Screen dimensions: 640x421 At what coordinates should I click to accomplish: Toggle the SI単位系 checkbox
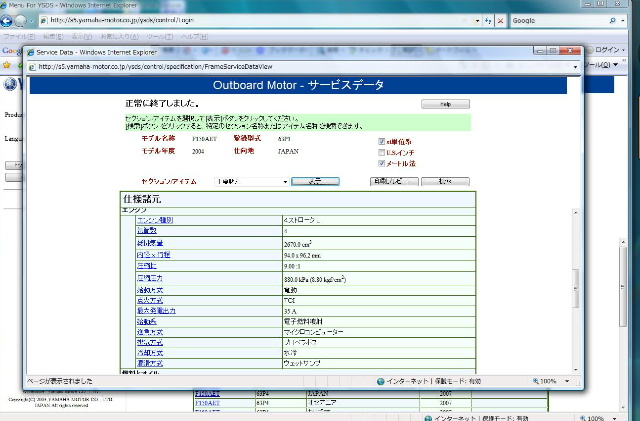click(x=381, y=141)
